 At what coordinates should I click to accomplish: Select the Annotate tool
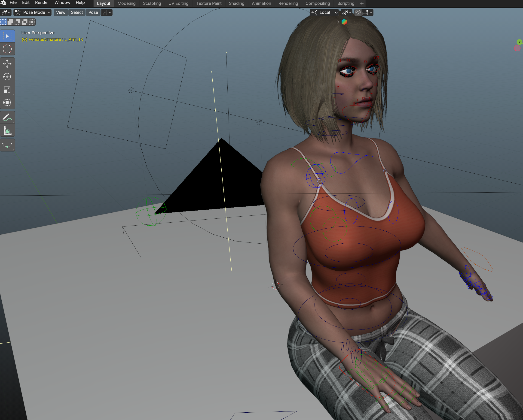(x=7, y=118)
